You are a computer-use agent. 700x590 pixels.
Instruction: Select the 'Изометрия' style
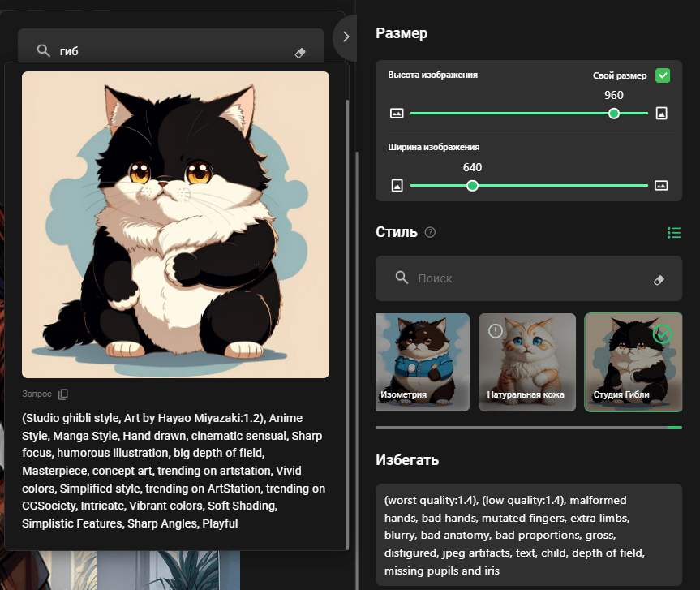click(423, 362)
